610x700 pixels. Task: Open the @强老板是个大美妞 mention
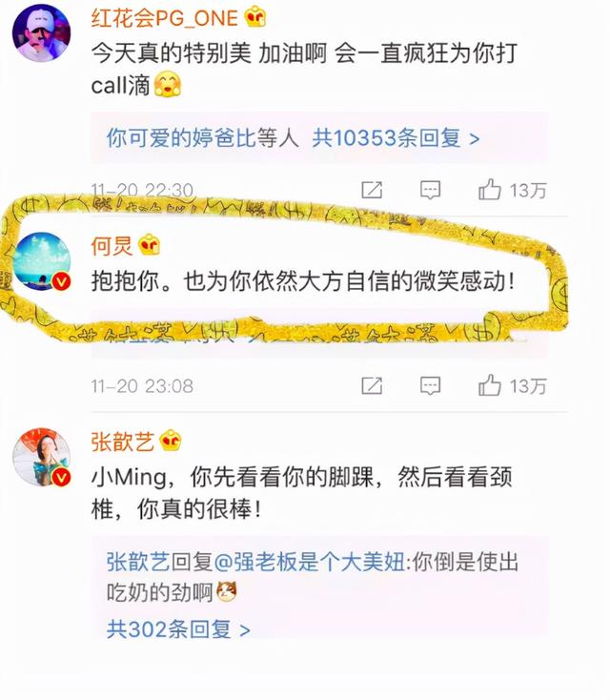[310, 562]
